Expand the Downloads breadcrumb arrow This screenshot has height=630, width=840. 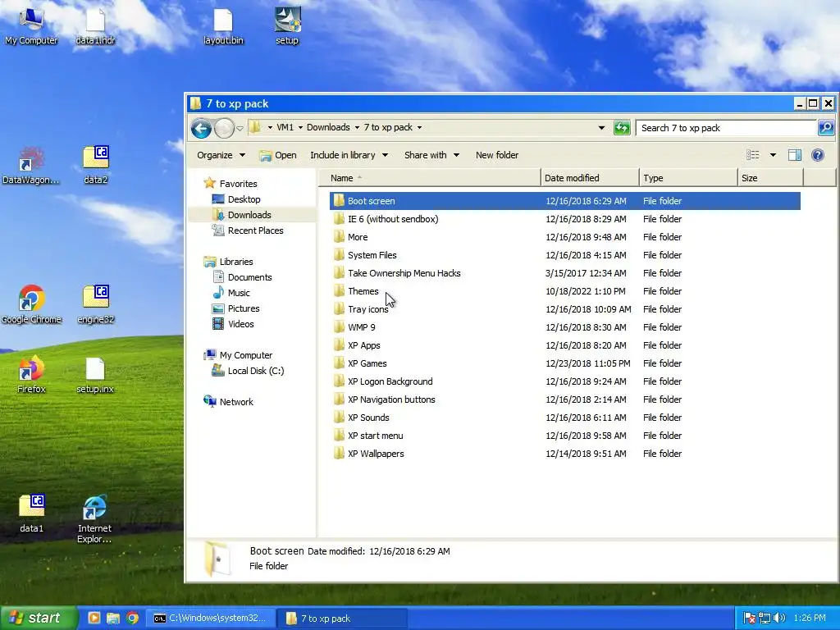(357, 127)
